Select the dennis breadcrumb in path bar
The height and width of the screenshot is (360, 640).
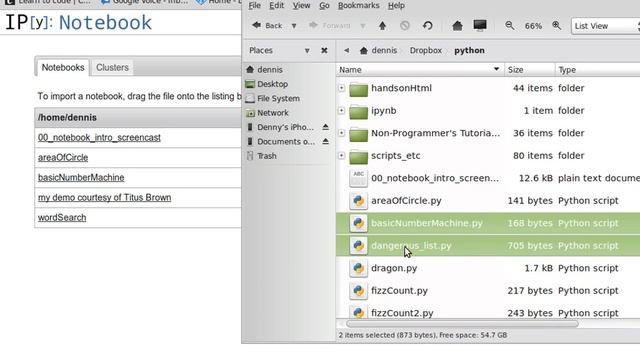pos(378,50)
